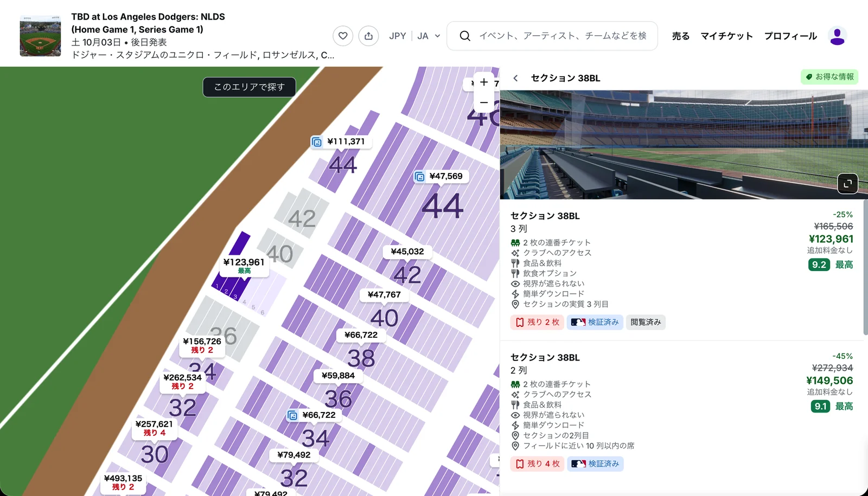868x496 pixels.
Task: Click the 9.1 rating badge
Action: 820,406
